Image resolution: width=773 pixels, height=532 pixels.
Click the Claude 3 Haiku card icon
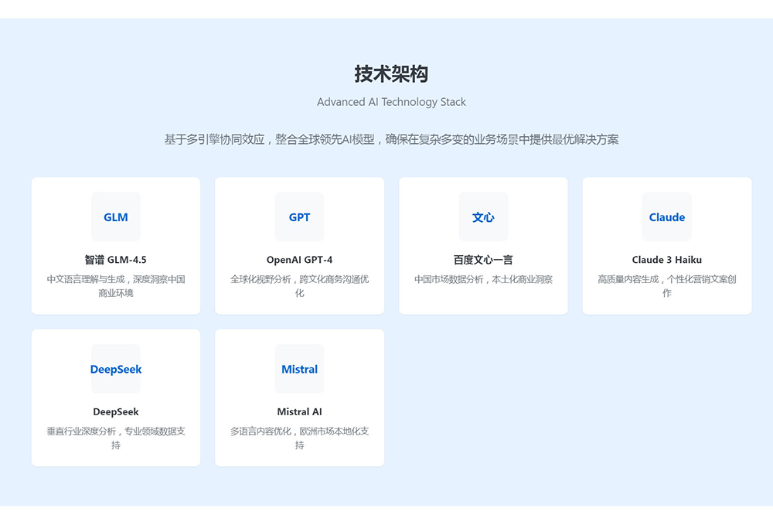tap(666, 217)
